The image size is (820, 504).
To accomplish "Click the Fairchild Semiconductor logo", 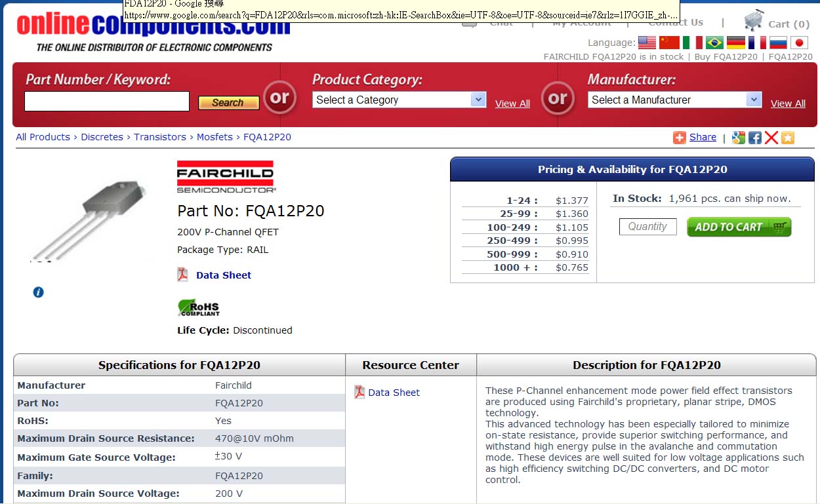I will (x=225, y=177).
